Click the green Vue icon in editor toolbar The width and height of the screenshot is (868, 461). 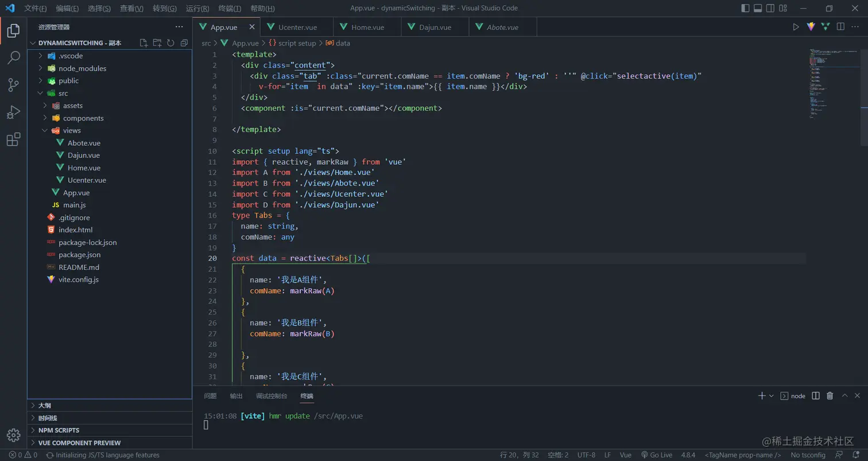tap(826, 27)
